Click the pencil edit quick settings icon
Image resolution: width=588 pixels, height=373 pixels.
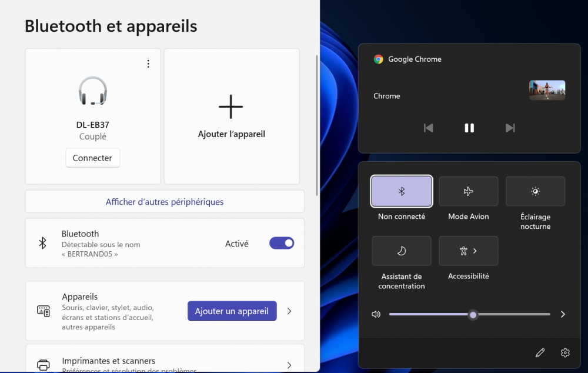(x=540, y=352)
